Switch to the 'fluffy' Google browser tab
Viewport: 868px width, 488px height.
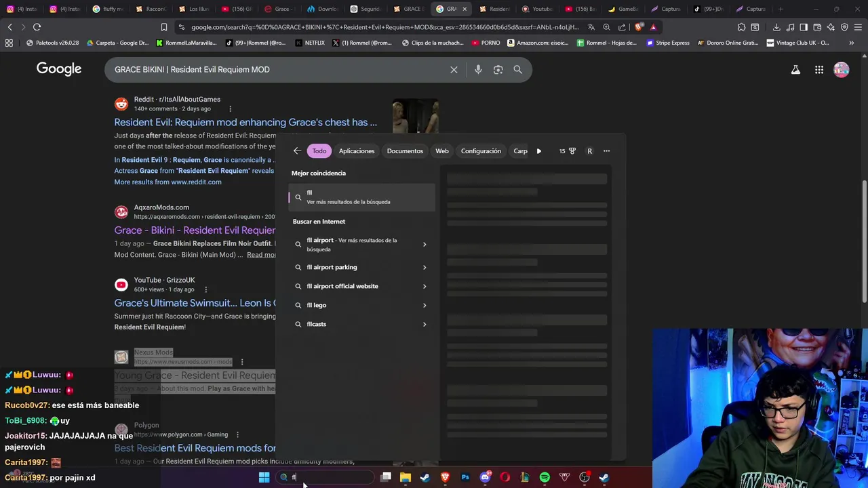coord(108,9)
